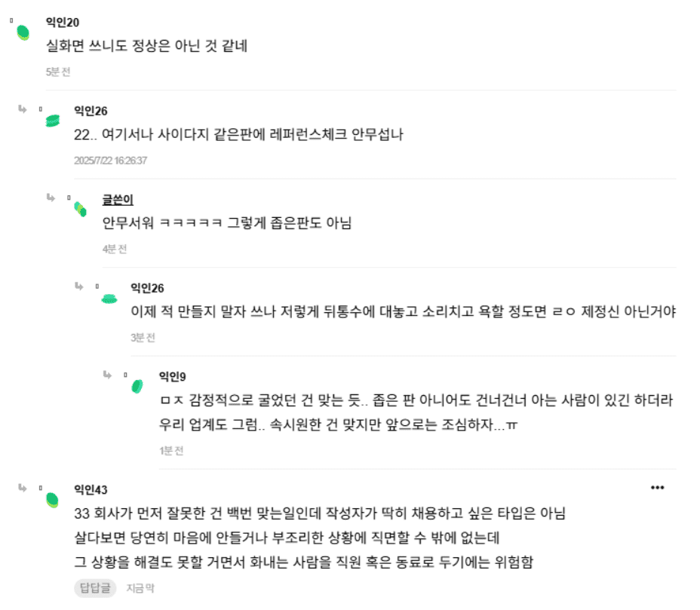Click avatar beside the "22.. 여기서나" comment
Viewport: 700px width, 610px height.
52,121
